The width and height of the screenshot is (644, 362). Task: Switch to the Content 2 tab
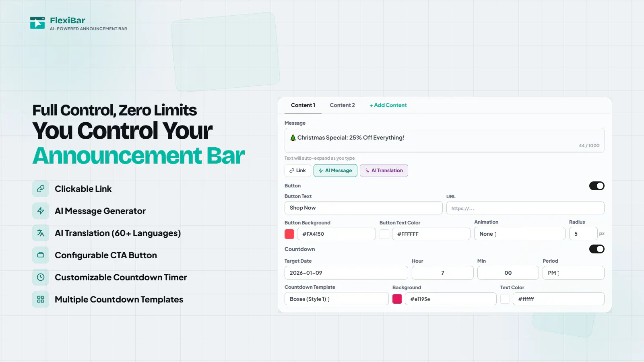[343, 105]
